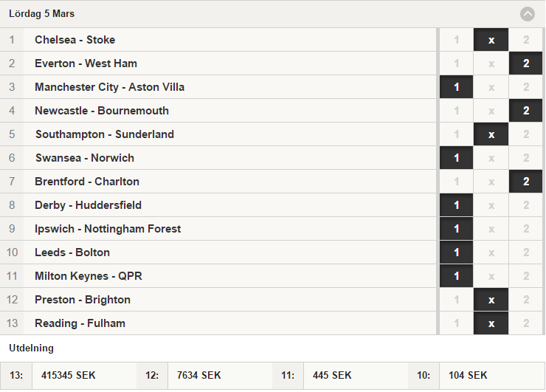546x392 pixels.
Task: Select x for Brentford - Charlton
Action: click(491, 182)
